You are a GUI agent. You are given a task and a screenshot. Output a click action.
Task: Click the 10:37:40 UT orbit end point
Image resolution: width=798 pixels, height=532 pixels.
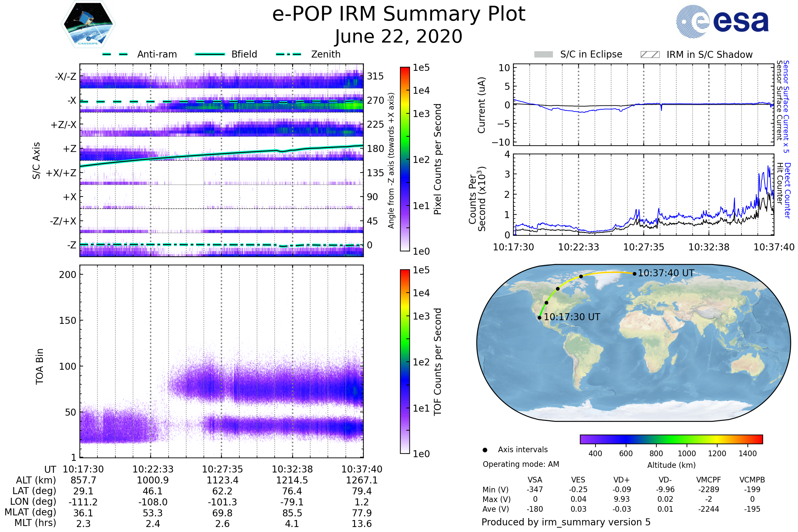[634, 274]
